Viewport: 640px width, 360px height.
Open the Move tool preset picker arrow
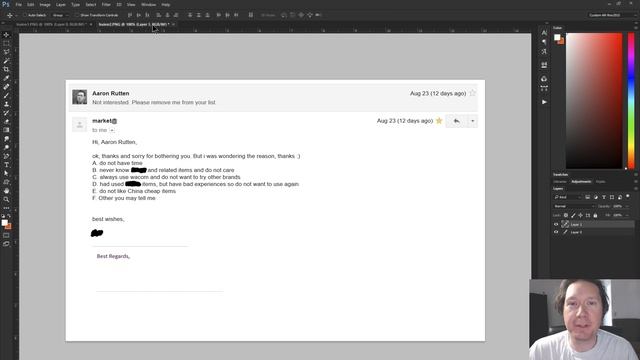pos(16,15)
